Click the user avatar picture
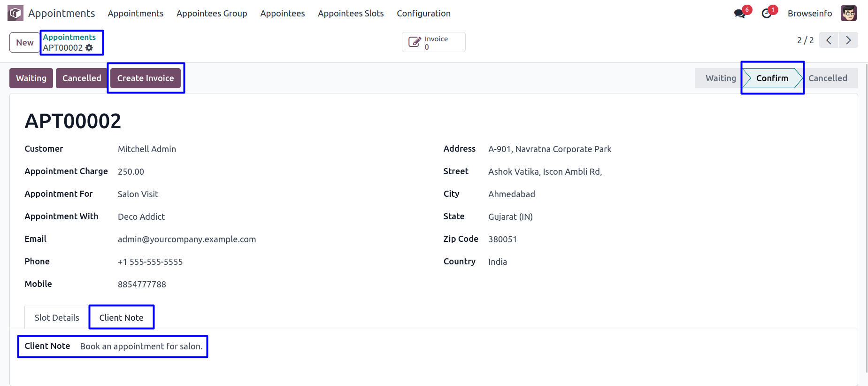Image resolution: width=868 pixels, height=386 pixels. (x=849, y=13)
